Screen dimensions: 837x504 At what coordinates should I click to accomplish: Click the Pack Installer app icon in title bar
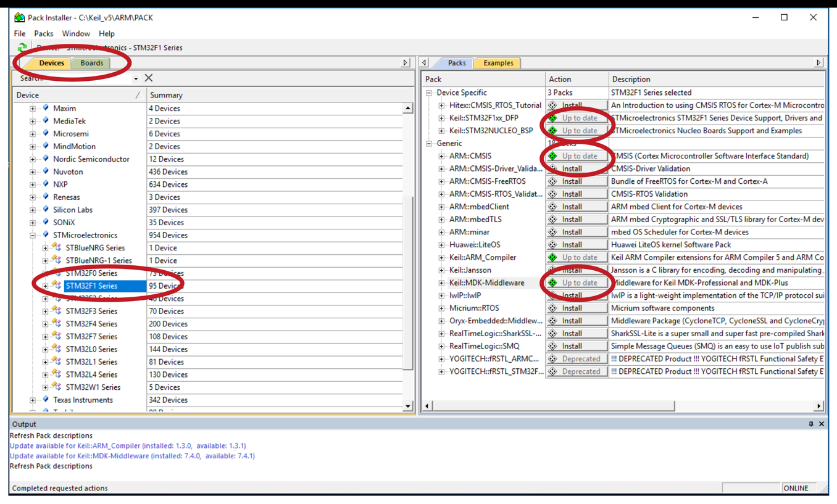point(20,17)
